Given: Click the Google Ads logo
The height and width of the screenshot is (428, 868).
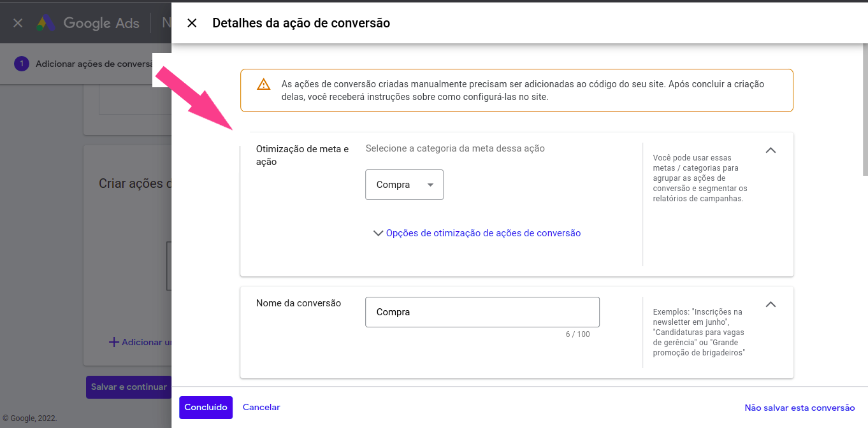Looking at the screenshot, I should tap(87, 23).
